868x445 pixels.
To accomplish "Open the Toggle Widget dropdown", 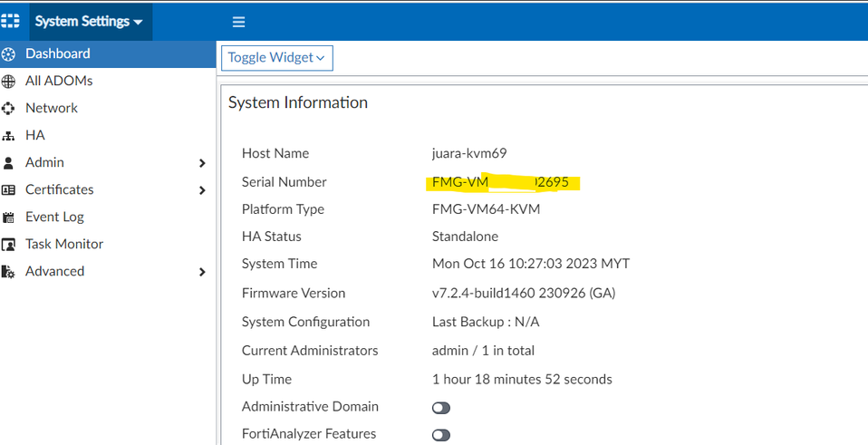I will 276,58.
